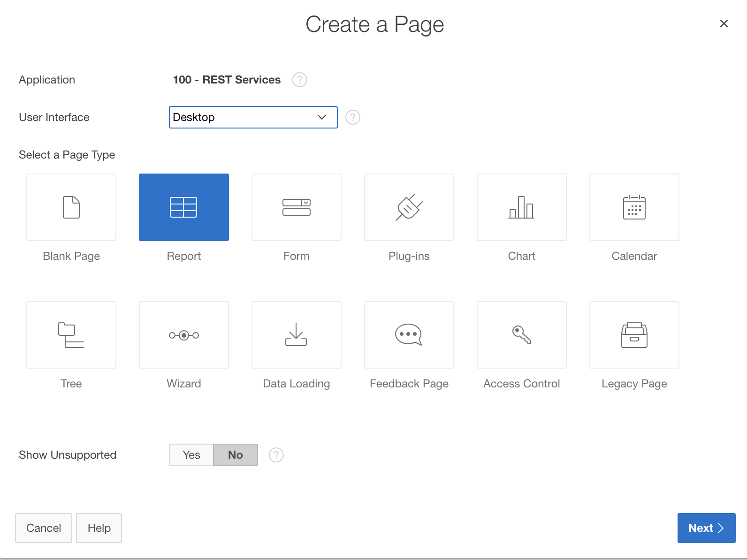Show help for the Application field
Screen dimensions: 747x560
(x=300, y=80)
